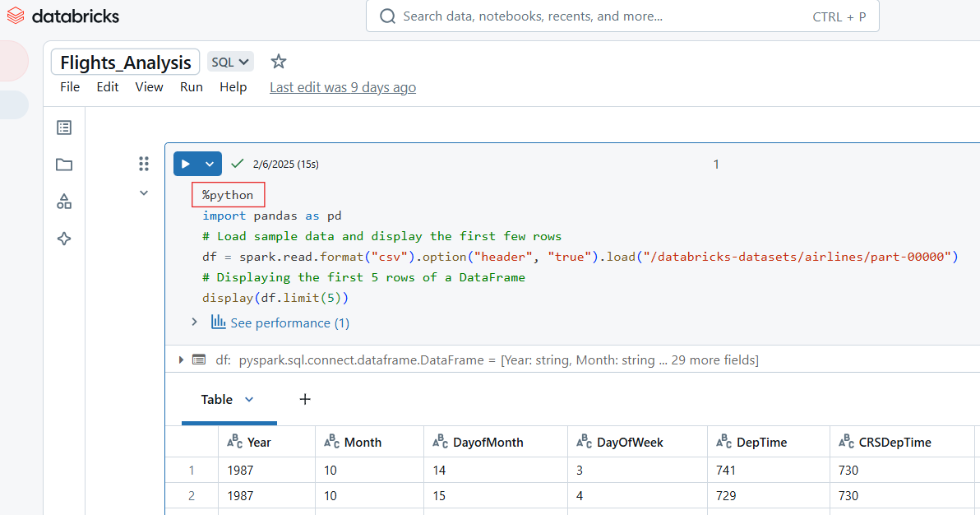Click the DepTime column header
Image resolution: width=980 pixels, height=515 pixels.
(x=769, y=442)
